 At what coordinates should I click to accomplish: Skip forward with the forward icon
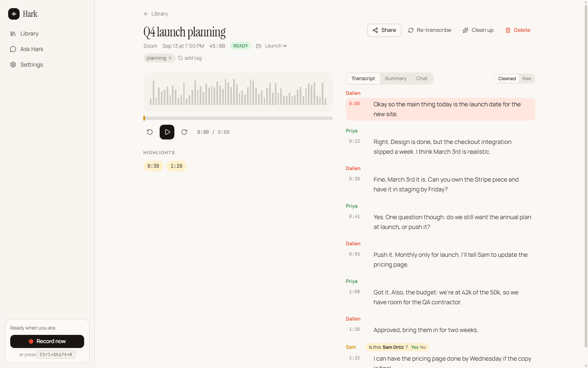[184, 132]
